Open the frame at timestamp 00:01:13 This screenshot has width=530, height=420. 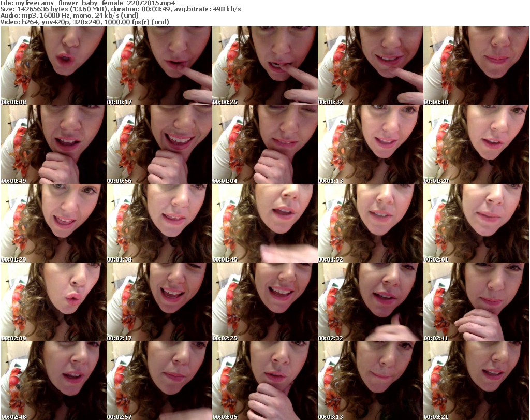tap(371, 144)
